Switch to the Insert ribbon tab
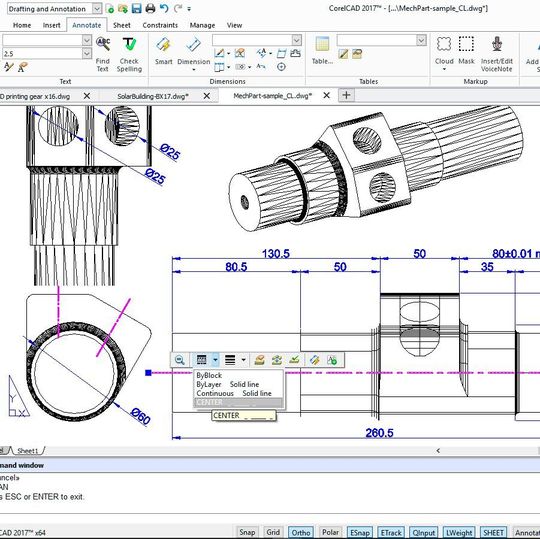Viewport: 540px width, 539px height. pos(52,25)
